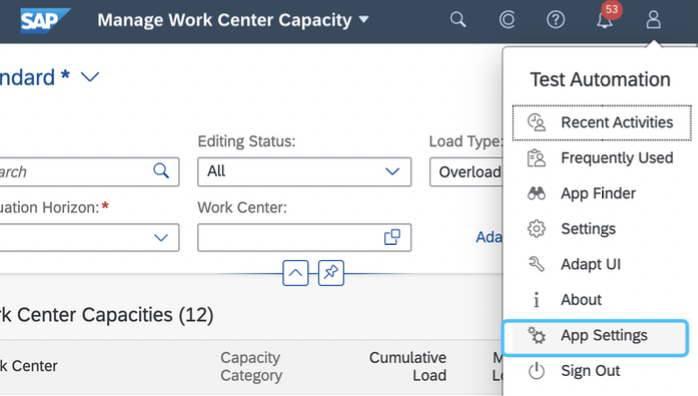Open value help icon for Work Center

[392, 237]
